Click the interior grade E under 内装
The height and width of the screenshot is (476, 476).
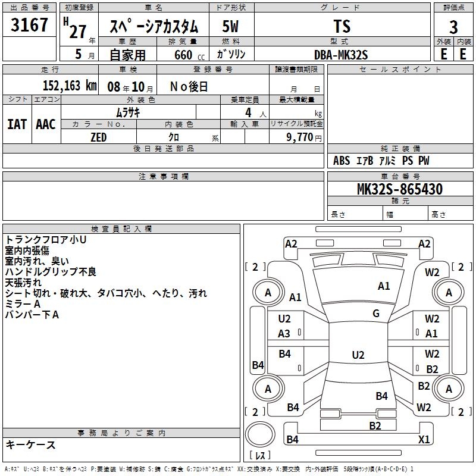[x=463, y=54]
